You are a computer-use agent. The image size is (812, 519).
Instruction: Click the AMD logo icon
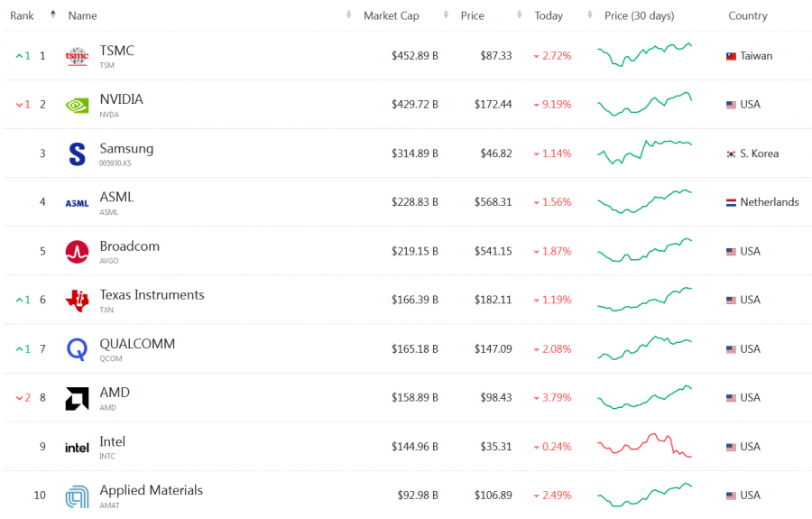(77, 398)
